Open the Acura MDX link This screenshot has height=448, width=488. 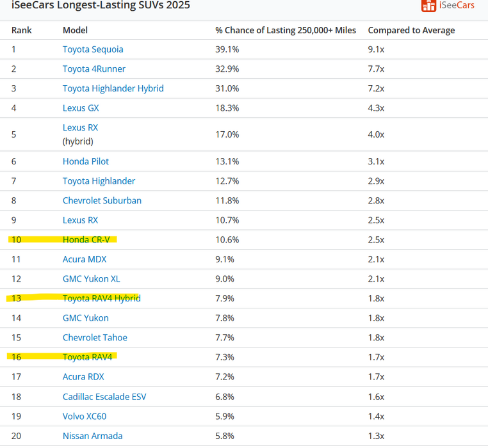85,259
